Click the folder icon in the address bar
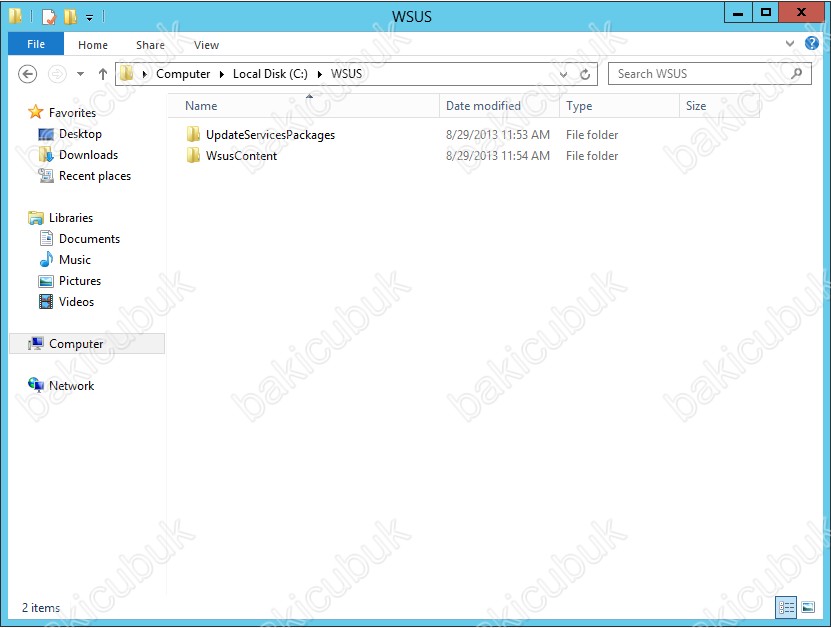Screen dimensions: 831x628 coord(127,73)
